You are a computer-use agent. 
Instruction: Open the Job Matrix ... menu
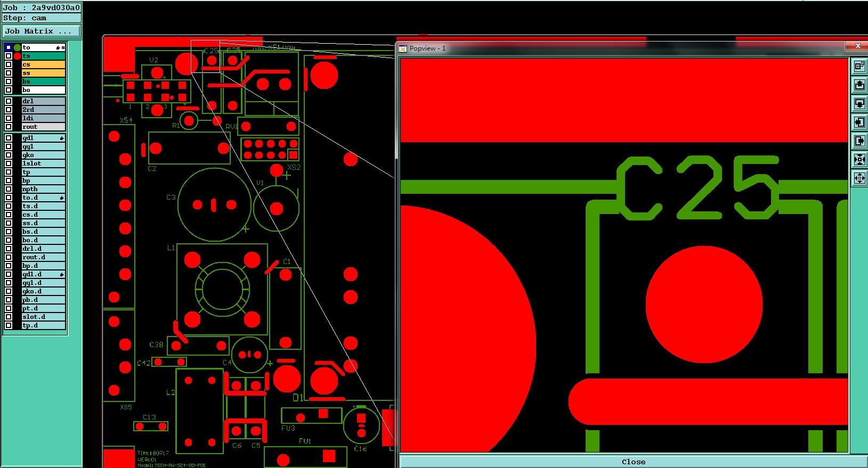[x=42, y=31]
